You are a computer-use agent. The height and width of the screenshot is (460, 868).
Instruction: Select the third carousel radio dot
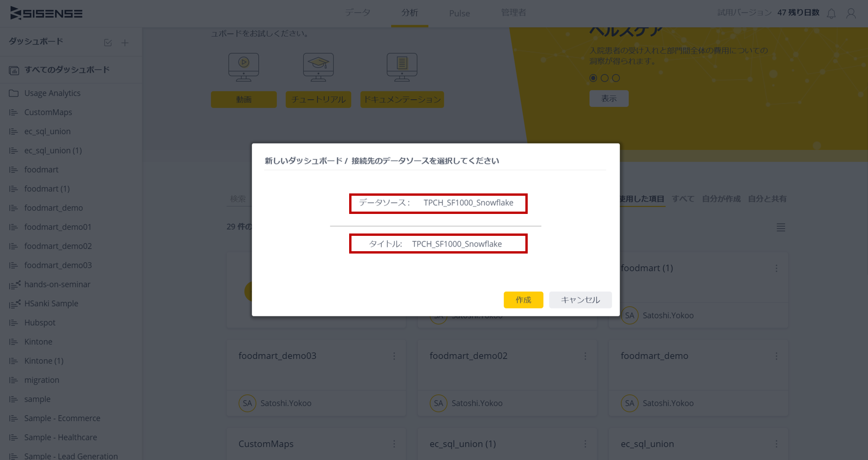pos(616,78)
